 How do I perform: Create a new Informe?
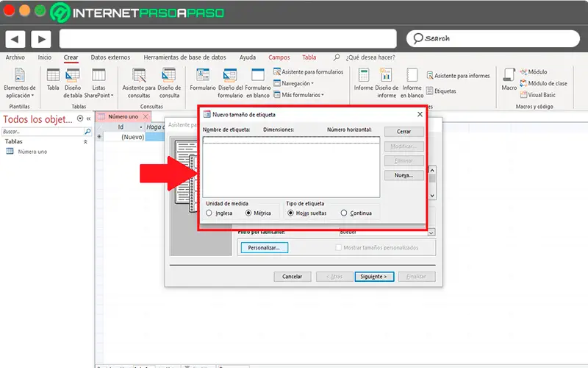363,79
